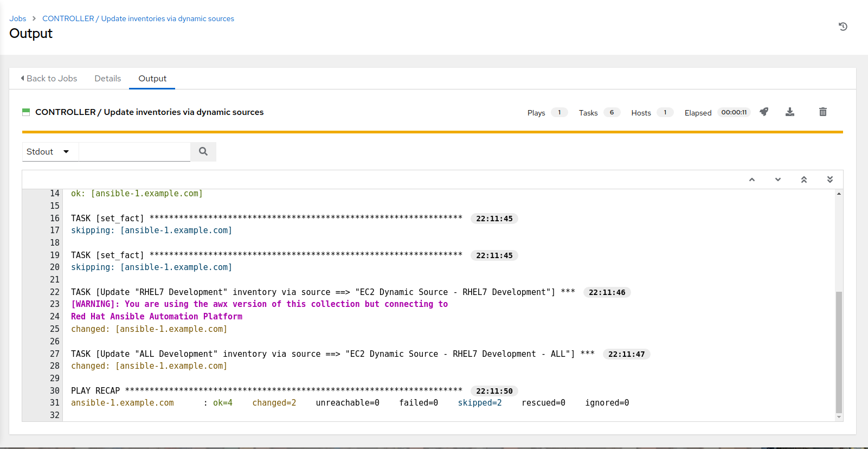Click the Plays count badge
868x449 pixels.
point(560,113)
